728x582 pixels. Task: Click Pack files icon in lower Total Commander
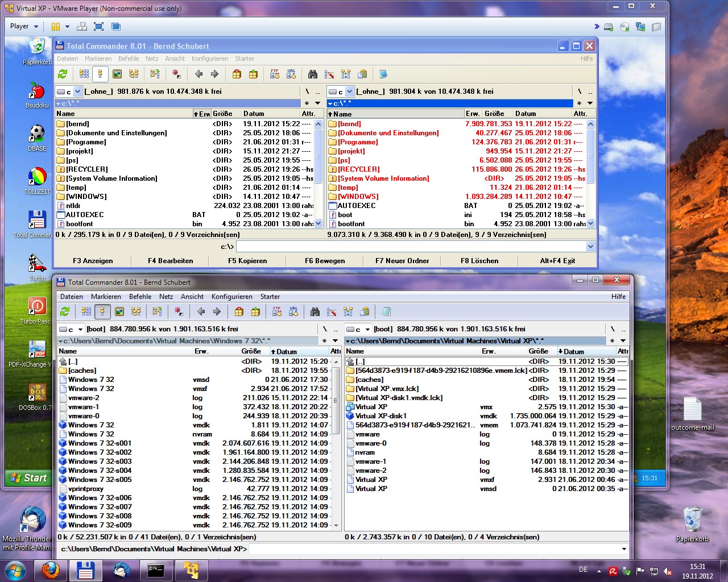click(239, 311)
